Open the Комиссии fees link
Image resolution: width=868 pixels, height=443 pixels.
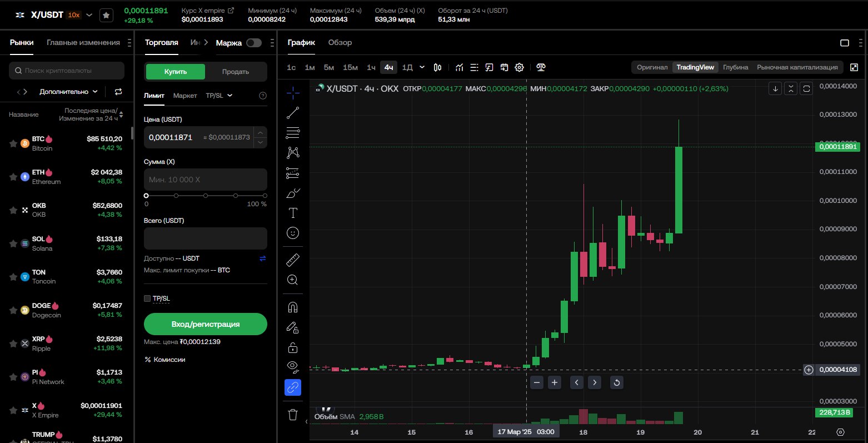coord(165,360)
